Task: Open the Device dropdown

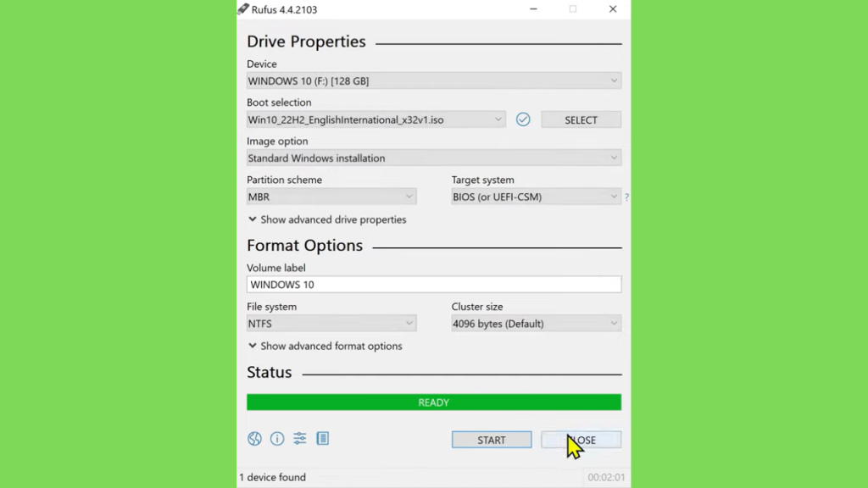Action: tap(434, 80)
